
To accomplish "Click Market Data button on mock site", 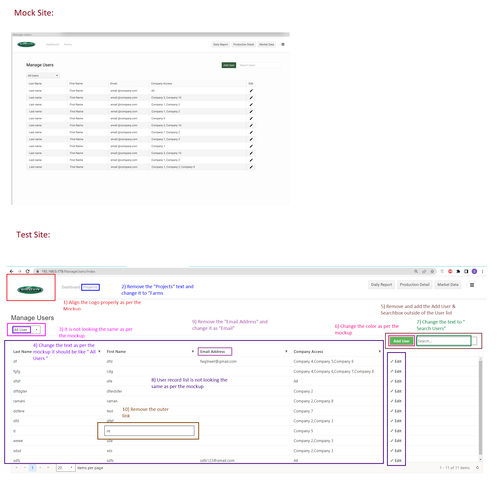I will click(x=267, y=44).
